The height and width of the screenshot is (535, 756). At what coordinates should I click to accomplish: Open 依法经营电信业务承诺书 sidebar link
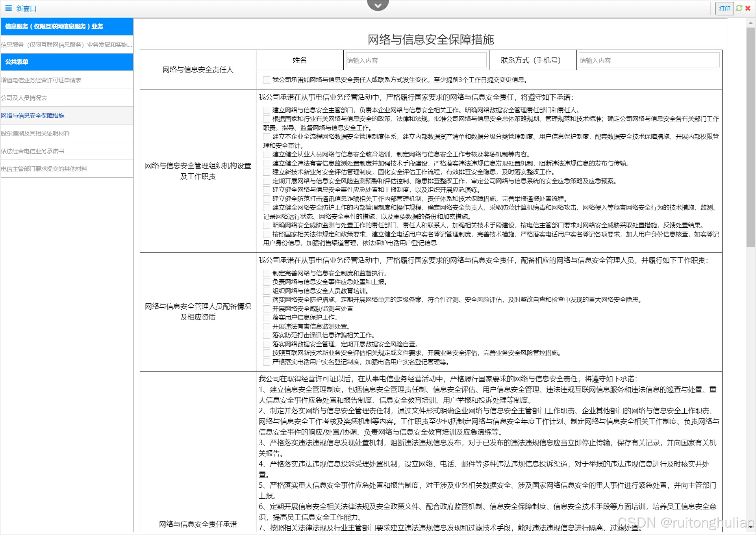(32, 151)
